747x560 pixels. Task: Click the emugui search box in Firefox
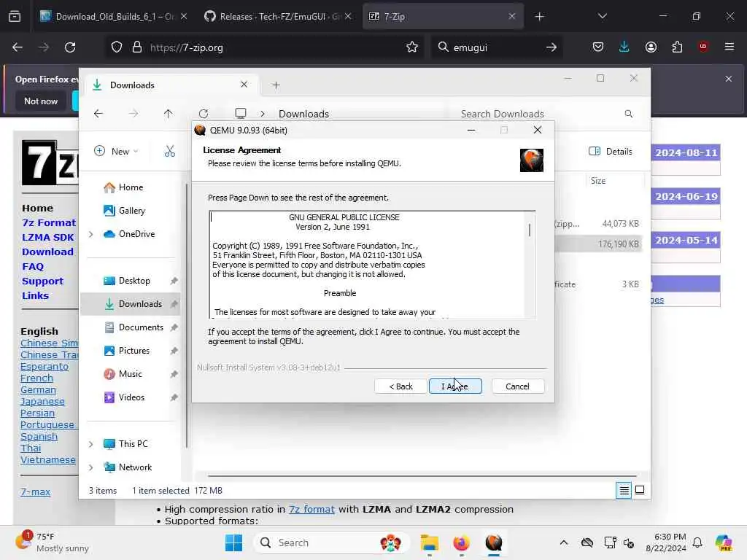(495, 47)
